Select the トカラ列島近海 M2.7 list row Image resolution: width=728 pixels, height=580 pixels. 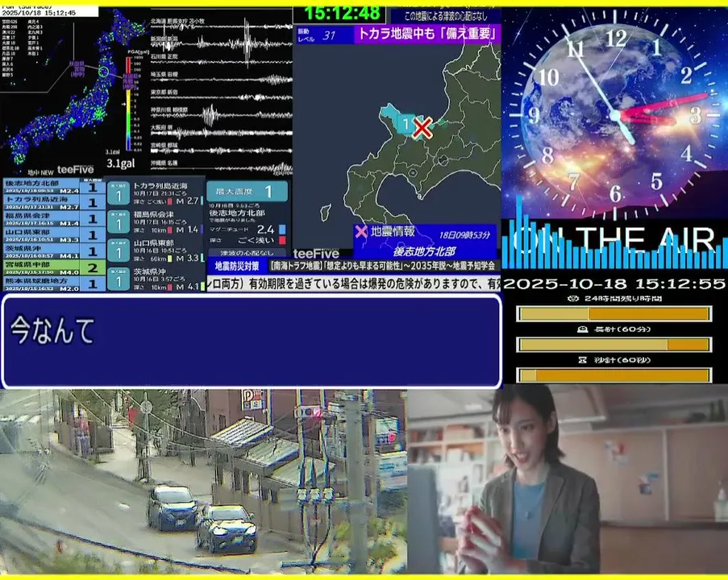point(54,202)
